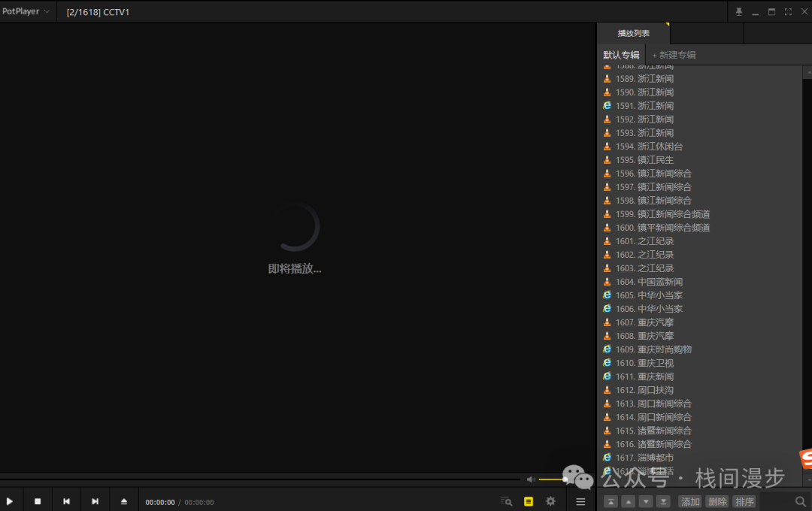Toggle the pin always-on-top icon
Image resolution: width=812 pixels, height=511 pixels.
[x=739, y=11]
